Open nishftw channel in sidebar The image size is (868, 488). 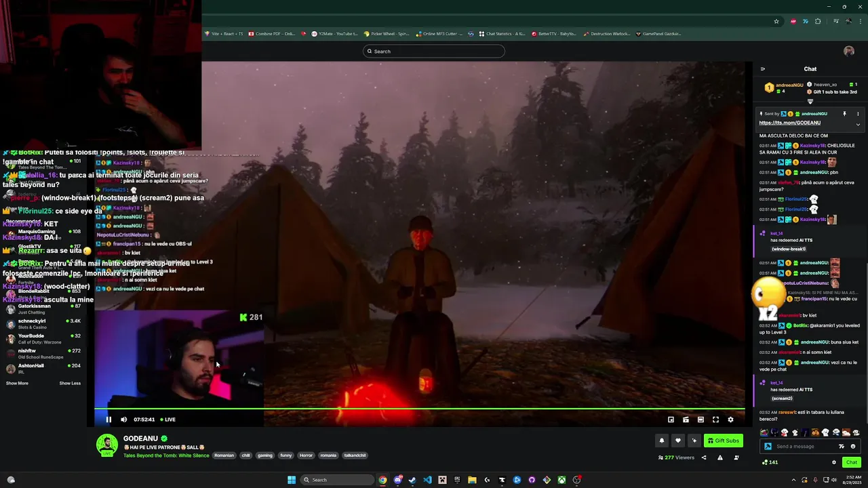(x=43, y=354)
